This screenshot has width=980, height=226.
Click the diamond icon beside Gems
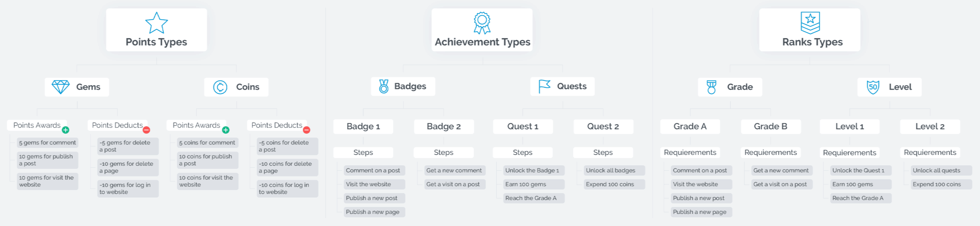[x=60, y=87]
